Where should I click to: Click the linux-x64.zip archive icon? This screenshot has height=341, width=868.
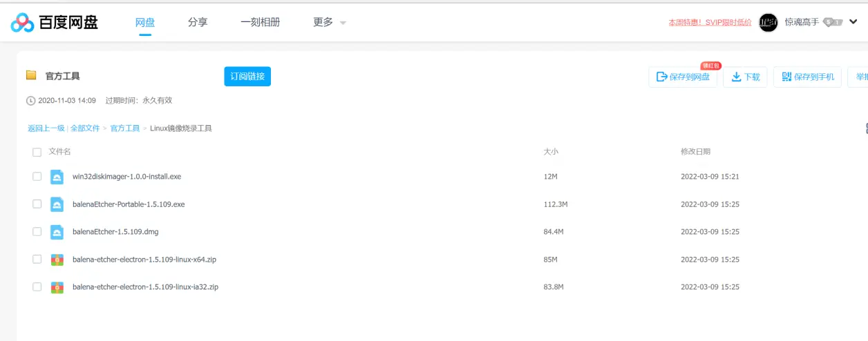pos(57,260)
